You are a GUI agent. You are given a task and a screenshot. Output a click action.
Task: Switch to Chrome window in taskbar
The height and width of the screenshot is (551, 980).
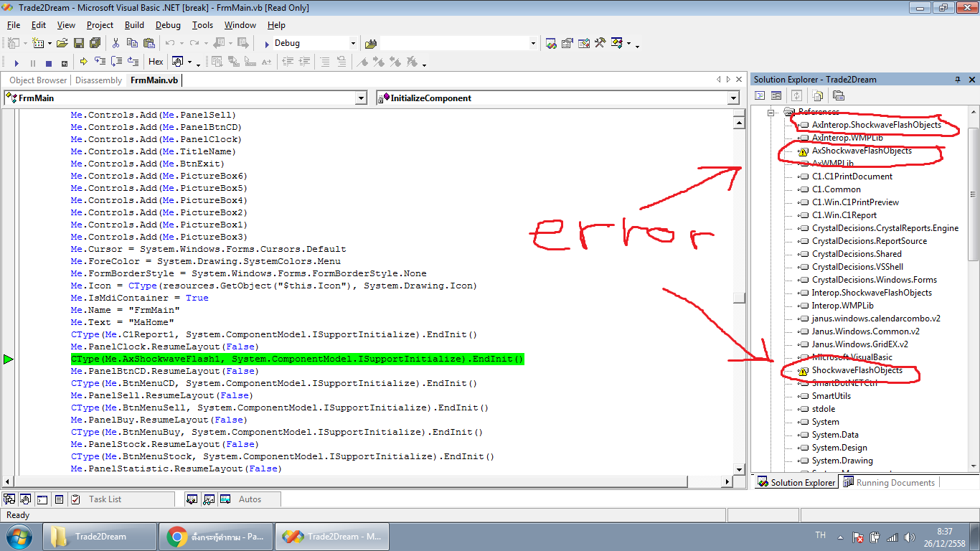tap(215, 536)
